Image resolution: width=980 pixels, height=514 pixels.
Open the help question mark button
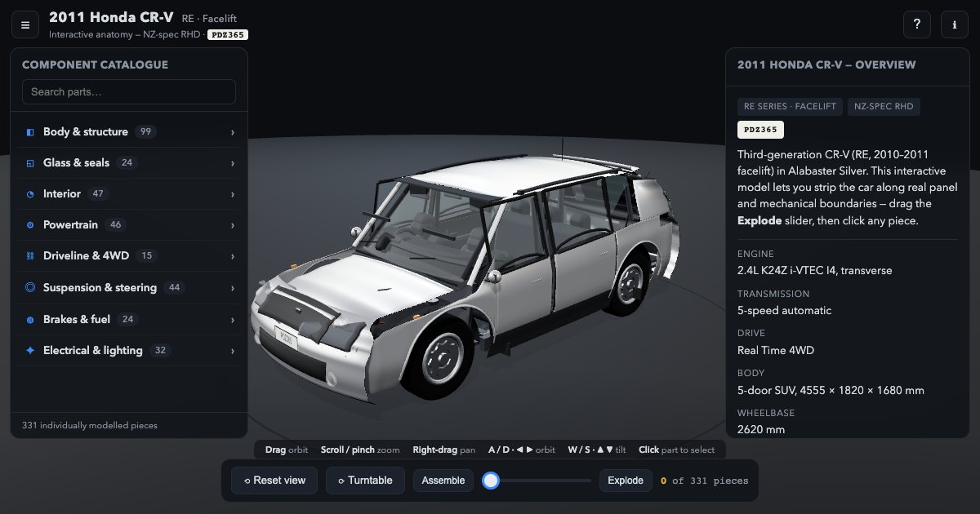pos(917,24)
